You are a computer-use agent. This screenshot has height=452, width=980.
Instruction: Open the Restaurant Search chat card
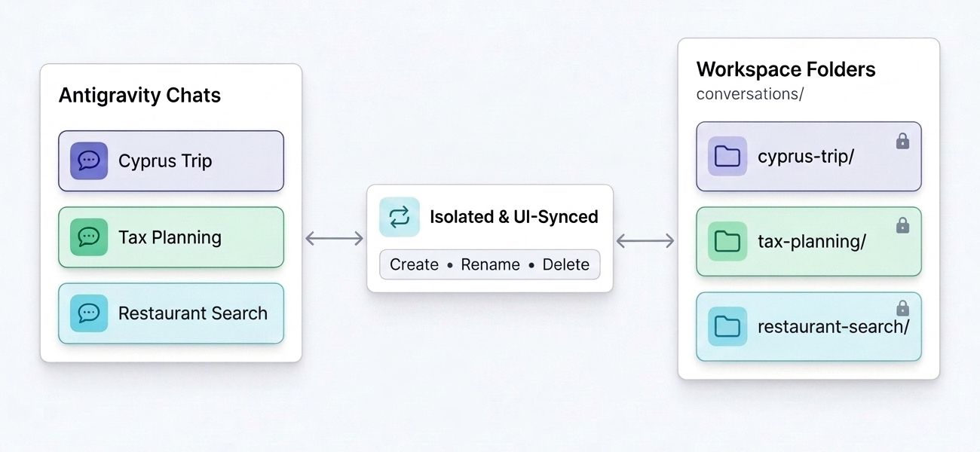[171, 313]
